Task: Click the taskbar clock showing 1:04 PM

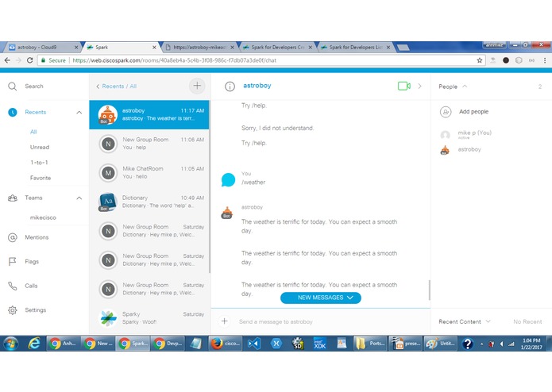Action: pos(531,344)
